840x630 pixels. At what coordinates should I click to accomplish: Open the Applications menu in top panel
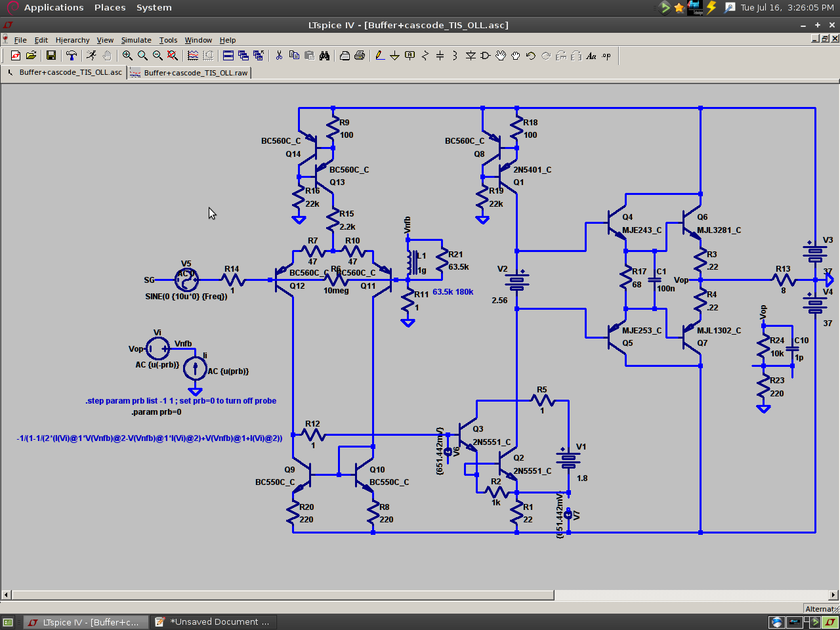(54, 7)
